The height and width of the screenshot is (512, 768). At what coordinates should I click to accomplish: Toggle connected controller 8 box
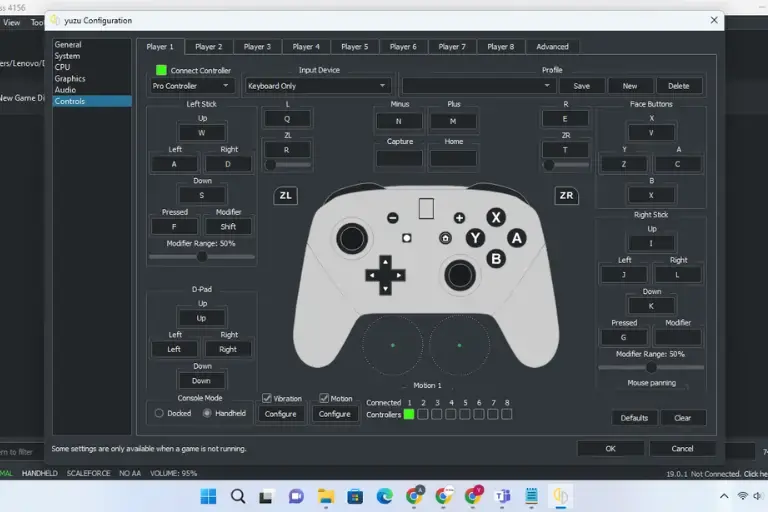pyautogui.click(x=507, y=414)
